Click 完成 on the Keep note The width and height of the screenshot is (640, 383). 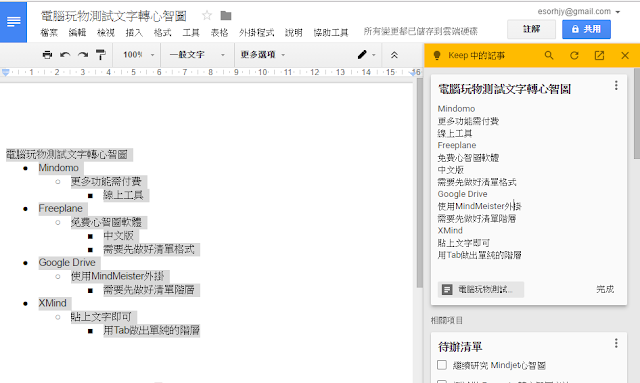(605, 289)
